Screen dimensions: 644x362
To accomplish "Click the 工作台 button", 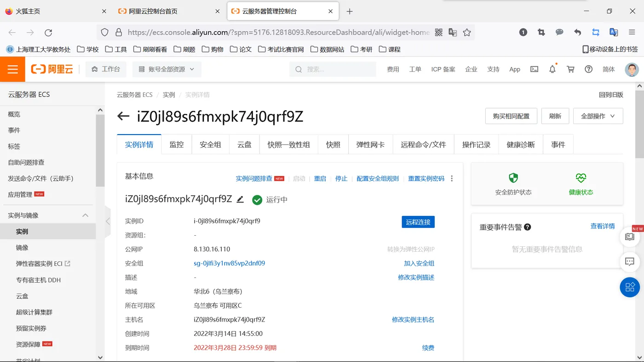I will coord(106,69).
